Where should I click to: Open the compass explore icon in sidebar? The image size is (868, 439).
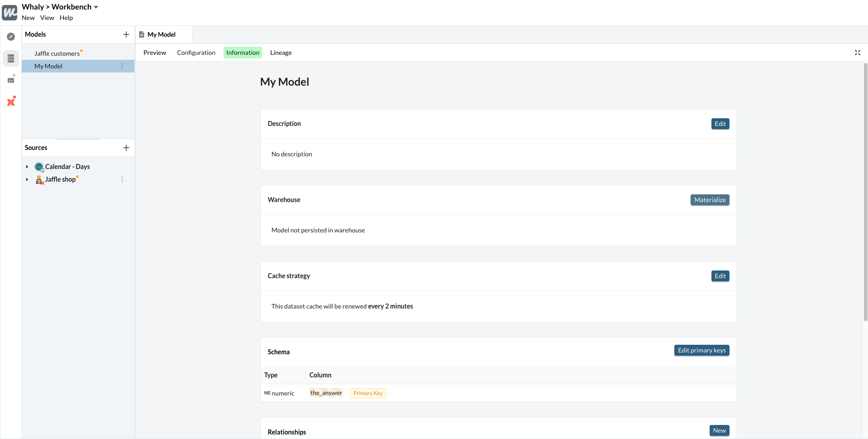click(11, 37)
